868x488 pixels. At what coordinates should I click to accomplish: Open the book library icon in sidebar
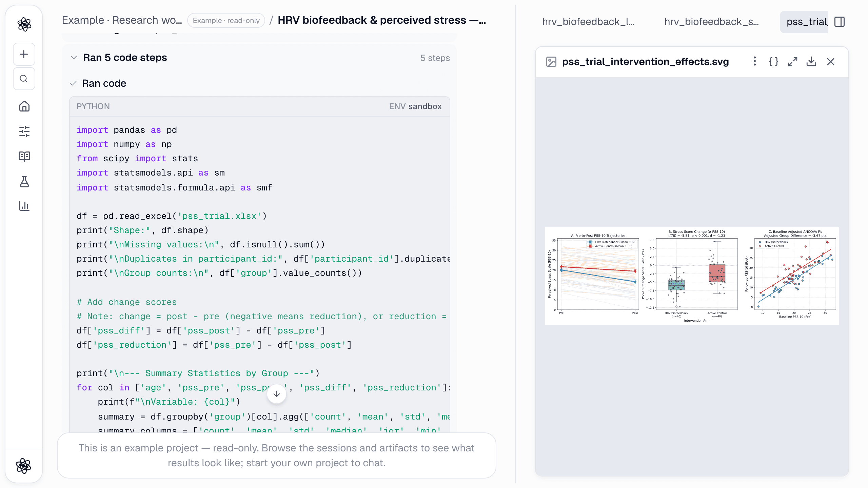(x=24, y=156)
